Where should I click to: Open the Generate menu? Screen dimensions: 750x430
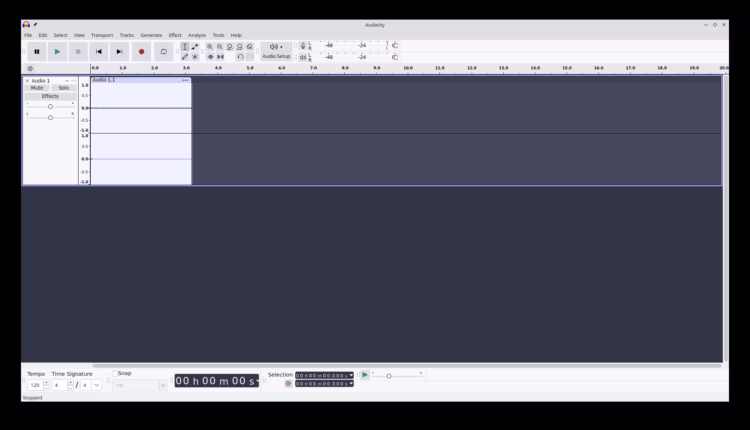click(151, 35)
